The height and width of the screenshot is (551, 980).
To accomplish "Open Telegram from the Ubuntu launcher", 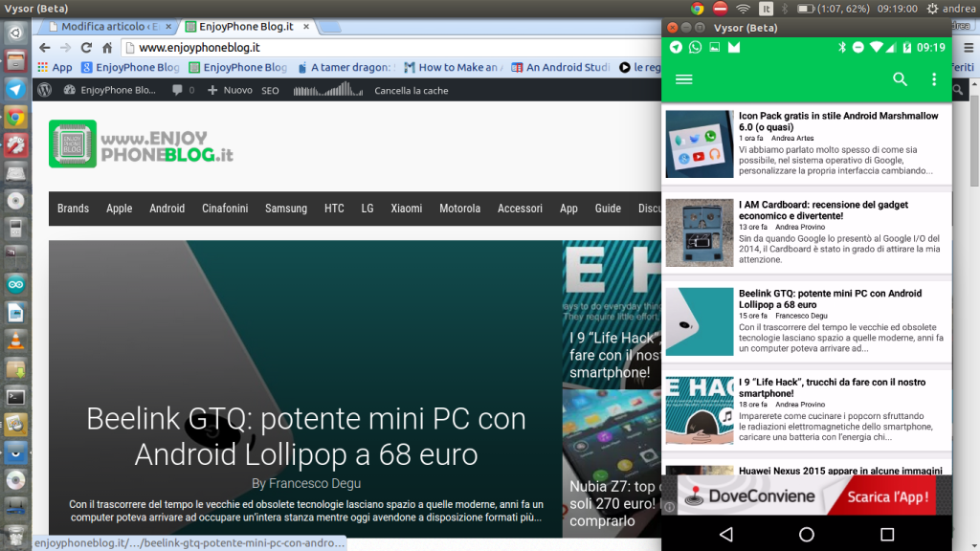I will (x=15, y=89).
